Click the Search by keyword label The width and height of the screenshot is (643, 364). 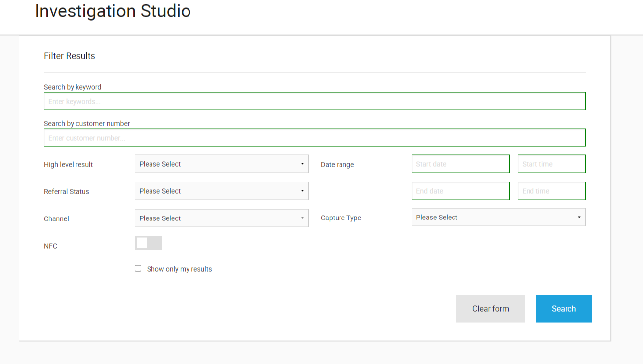pos(73,87)
